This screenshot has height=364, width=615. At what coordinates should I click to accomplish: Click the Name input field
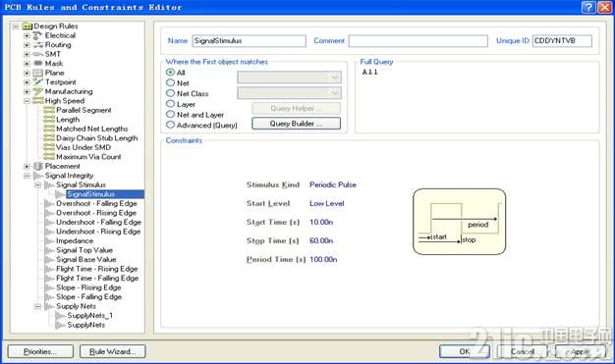(250, 41)
